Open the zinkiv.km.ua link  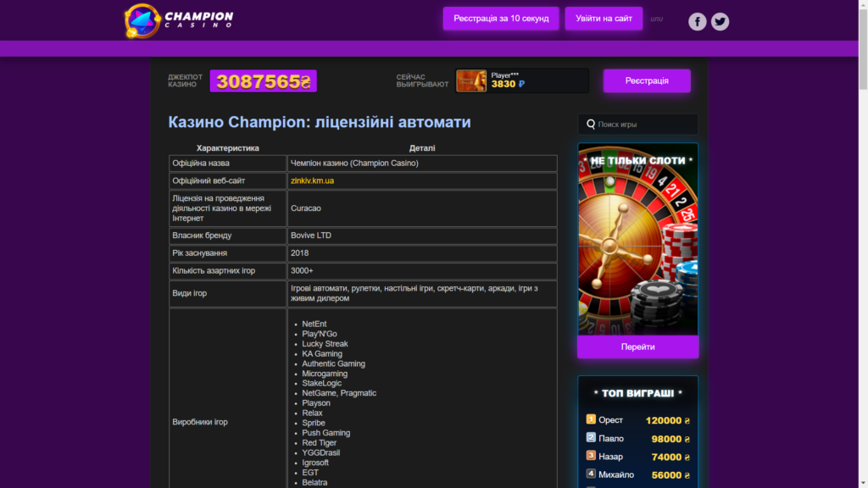pyautogui.click(x=312, y=181)
